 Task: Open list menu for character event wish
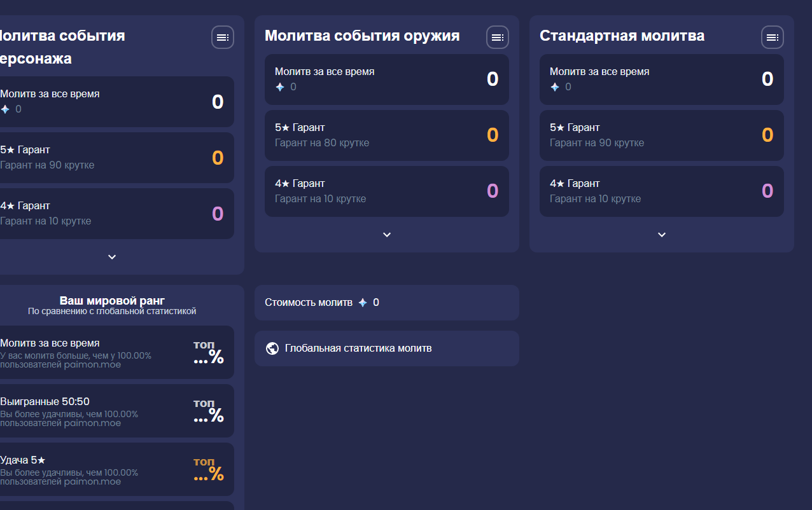click(x=223, y=38)
